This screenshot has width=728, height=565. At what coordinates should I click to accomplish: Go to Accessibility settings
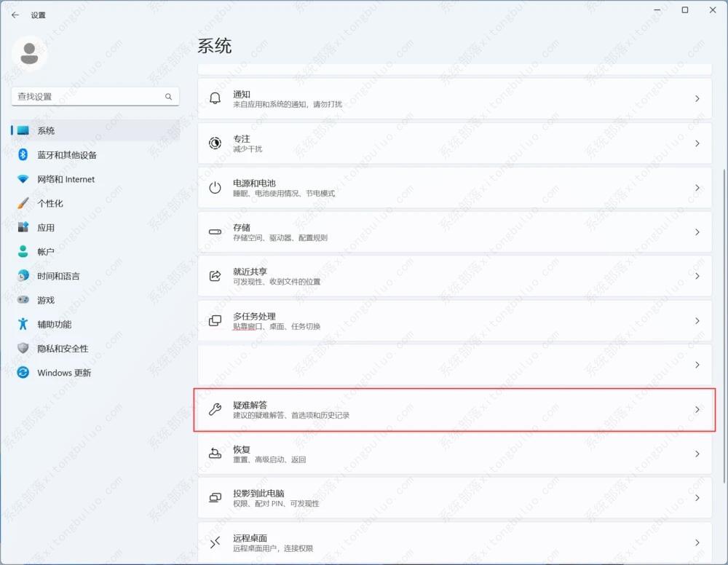(55, 324)
